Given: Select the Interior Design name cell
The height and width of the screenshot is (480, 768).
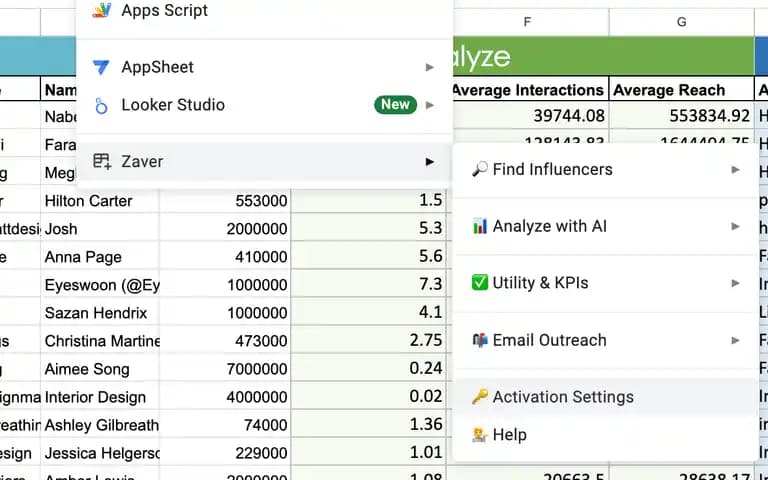Looking at the screenshot, I should click(100, 397).
